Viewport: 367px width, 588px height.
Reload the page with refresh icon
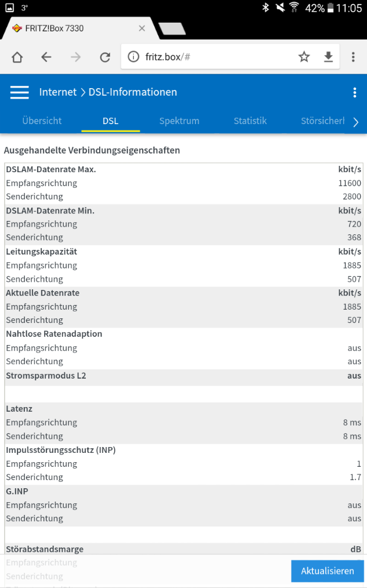(x=105, y=57)
